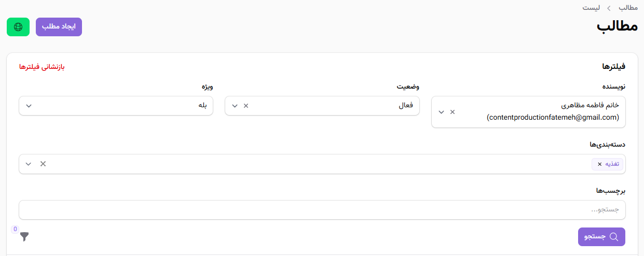Clear the نویسنده author selection
The height and width of the screenshot is (256, 644).
pos(453,112)
